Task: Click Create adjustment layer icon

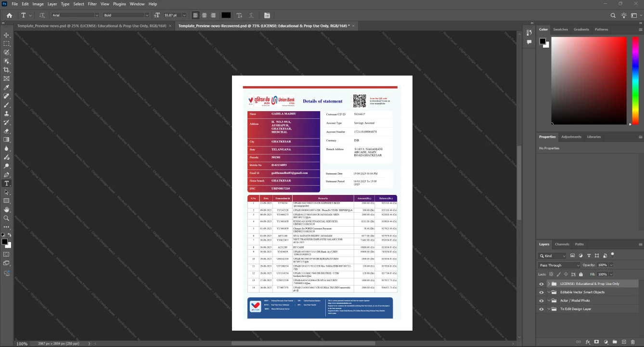Action: (x=606, y=342)
